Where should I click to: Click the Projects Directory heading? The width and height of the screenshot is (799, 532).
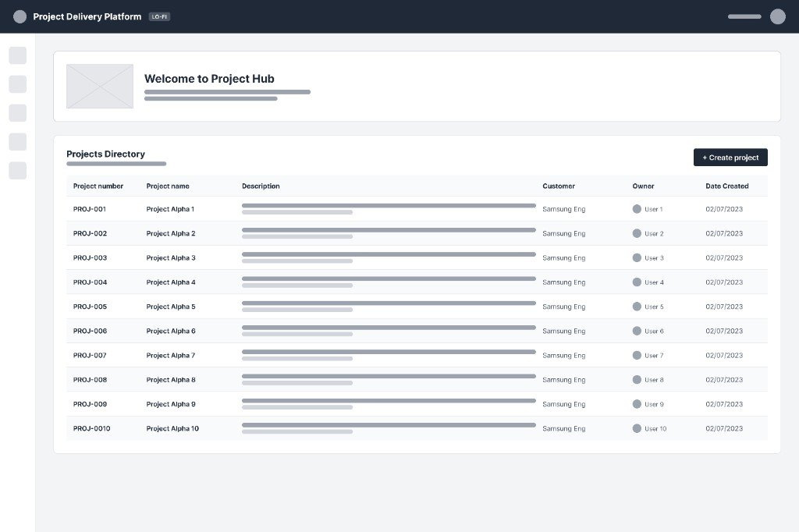[x=105, y=154]
